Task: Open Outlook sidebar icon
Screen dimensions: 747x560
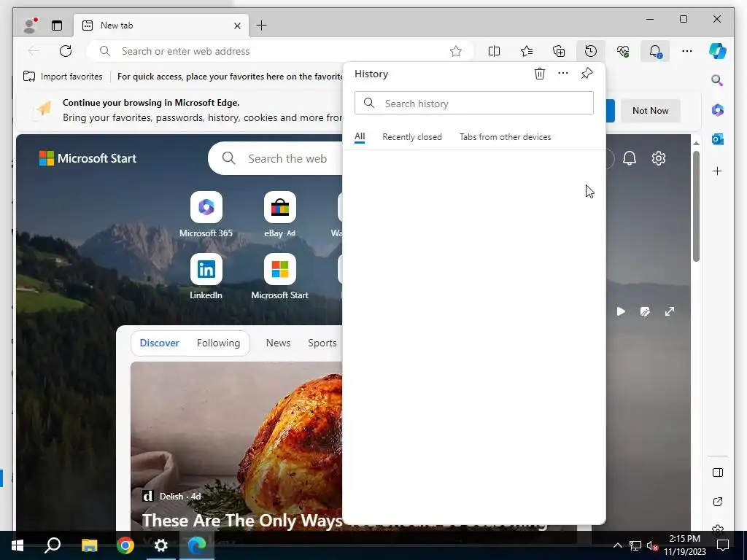Action: coord(718,139)
